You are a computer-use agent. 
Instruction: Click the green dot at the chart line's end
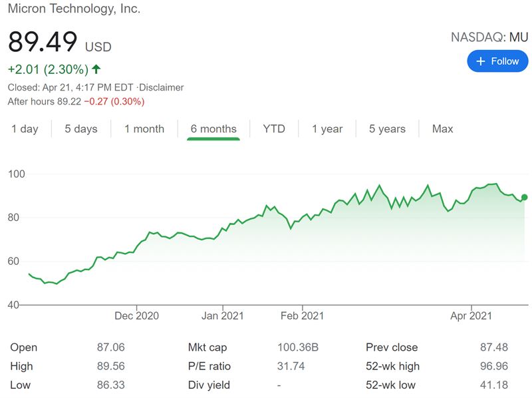pyautogui.click(x=525, y=197)
